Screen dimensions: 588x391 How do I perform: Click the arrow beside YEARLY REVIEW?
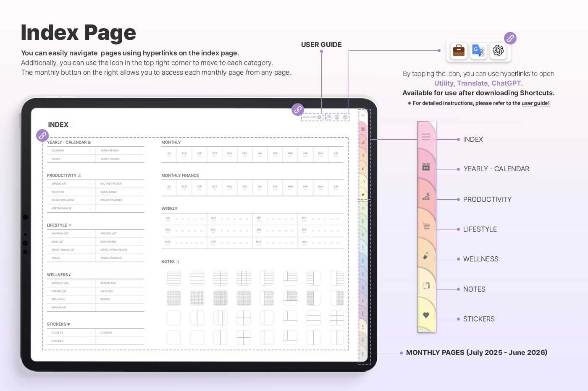coord(139,151)
